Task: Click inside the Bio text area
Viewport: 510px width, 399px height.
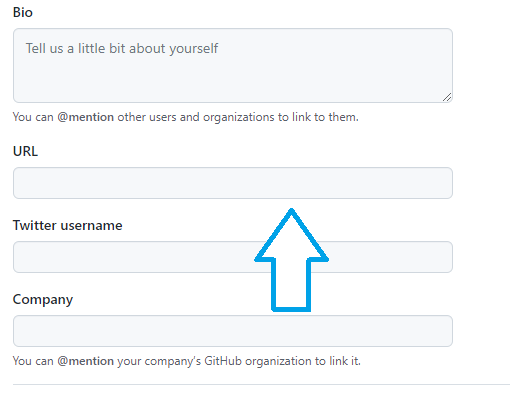Action: point(233,65)
